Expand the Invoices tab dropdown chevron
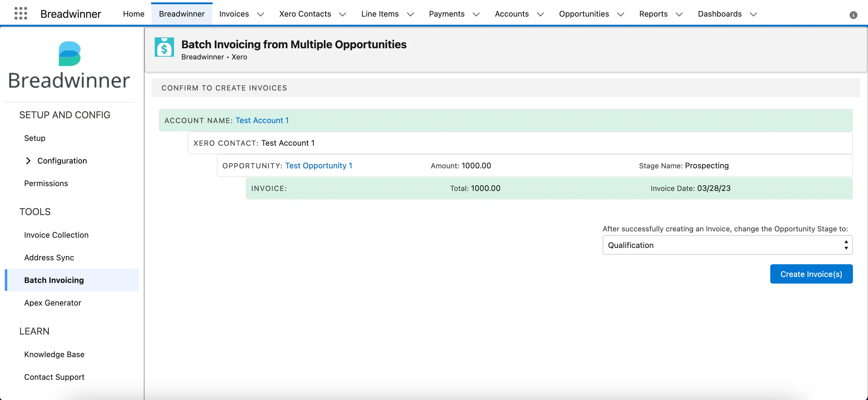 pos(261,14)
